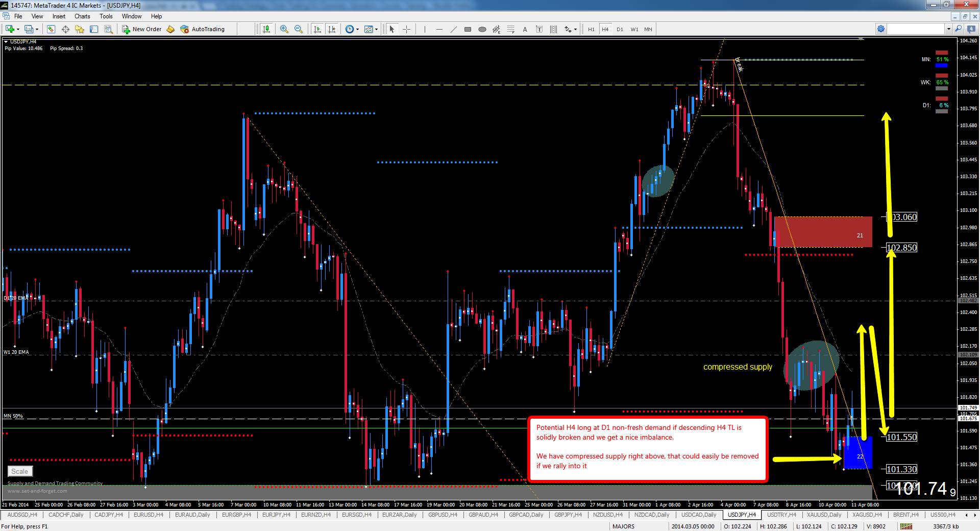Select the equidistant channel tool
Viewport: 980px width, 531px height.
coord(496,29)
